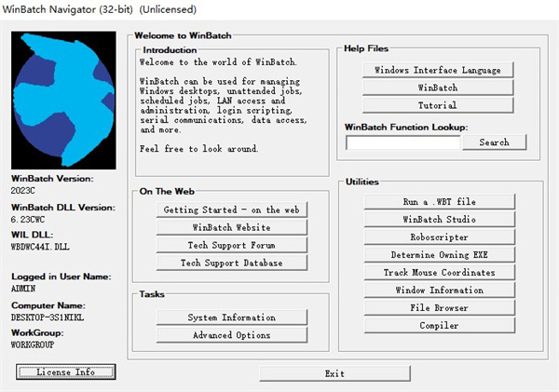
Task: Show System Information
Action: click(231, 318)
